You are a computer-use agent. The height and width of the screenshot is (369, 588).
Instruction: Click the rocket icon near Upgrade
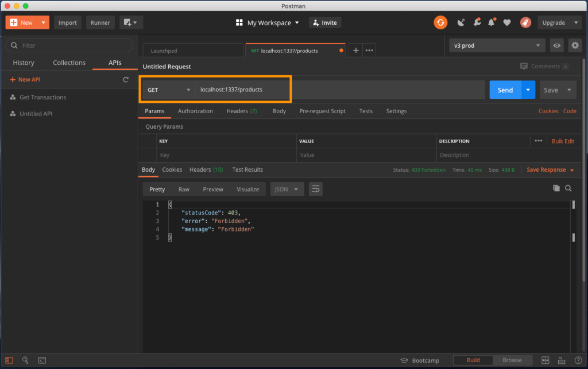[x=525, y=22]
